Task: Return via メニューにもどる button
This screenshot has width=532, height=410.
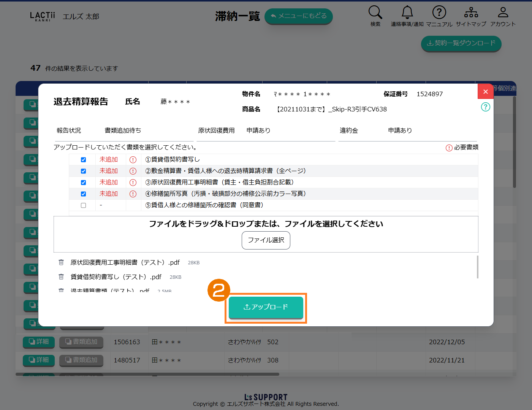Action: click(298, 16)
